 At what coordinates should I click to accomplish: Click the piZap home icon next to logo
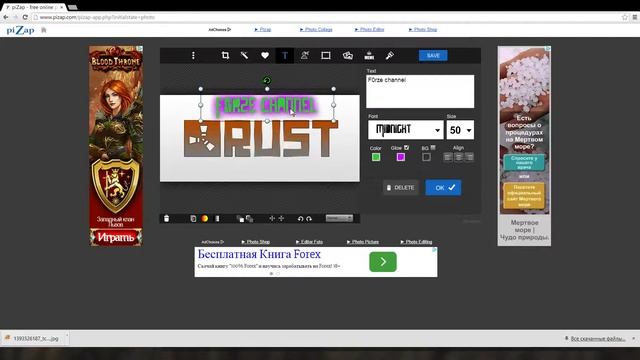click(44, 30)
